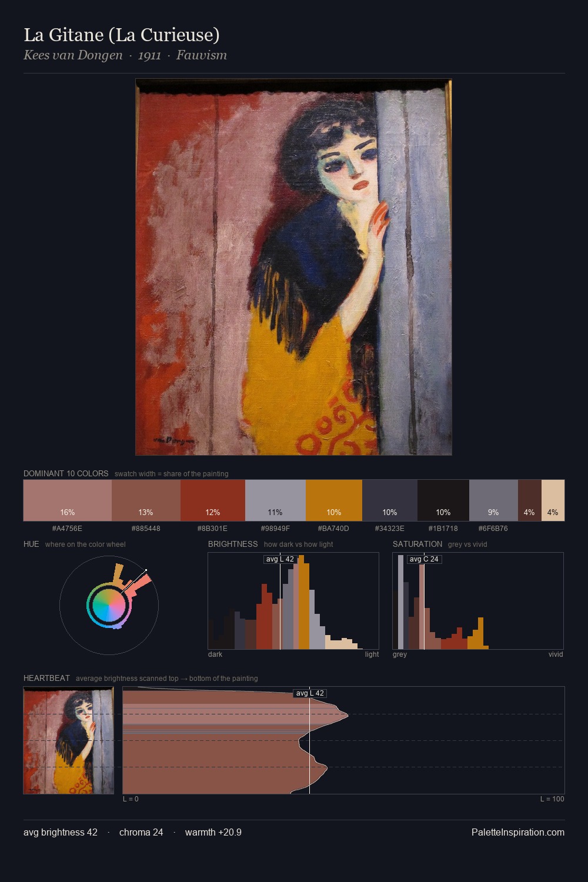588x882 pixels.
Task: Select the 12% swatch #8B301E
Action: [213, 500]
